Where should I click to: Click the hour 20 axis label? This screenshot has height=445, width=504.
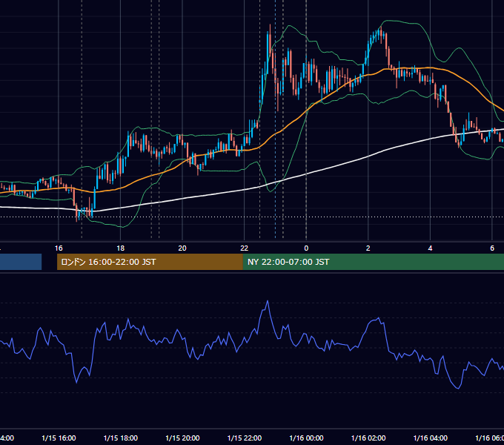(182, 248)
